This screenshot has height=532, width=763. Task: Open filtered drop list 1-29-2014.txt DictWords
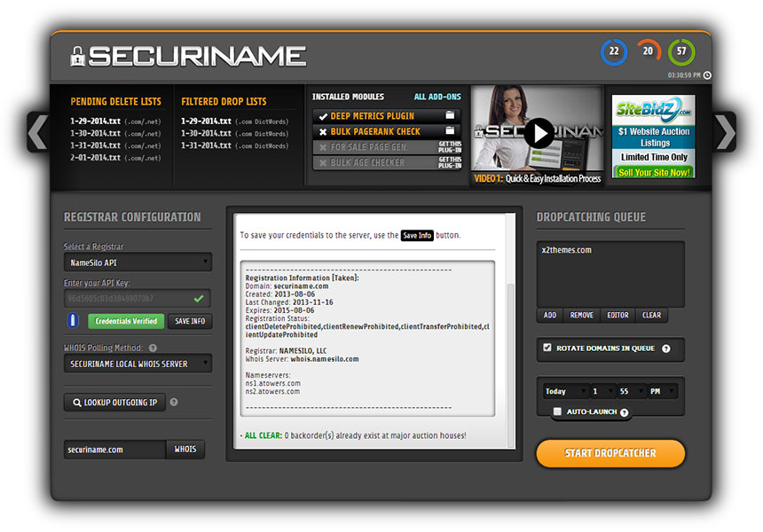[234, 121]
